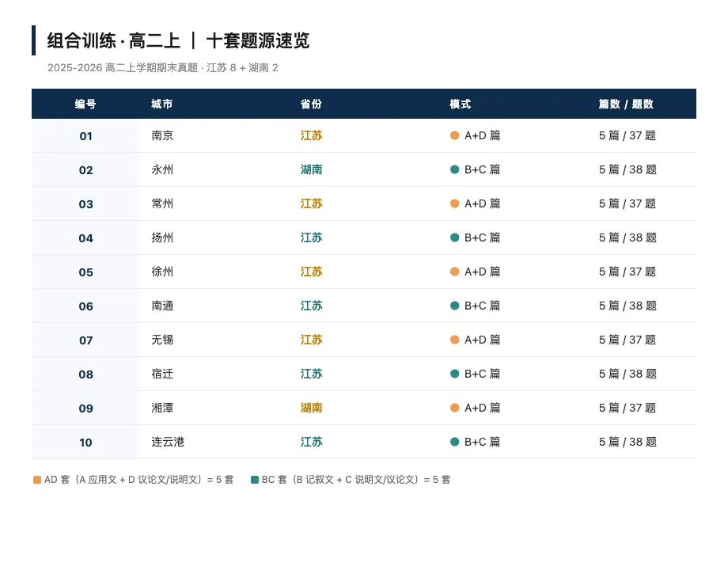Click the teal dot in the 宿迁 row
This screenshot has width=728, height=570.
pyautogui.click(x=454, y=374)
